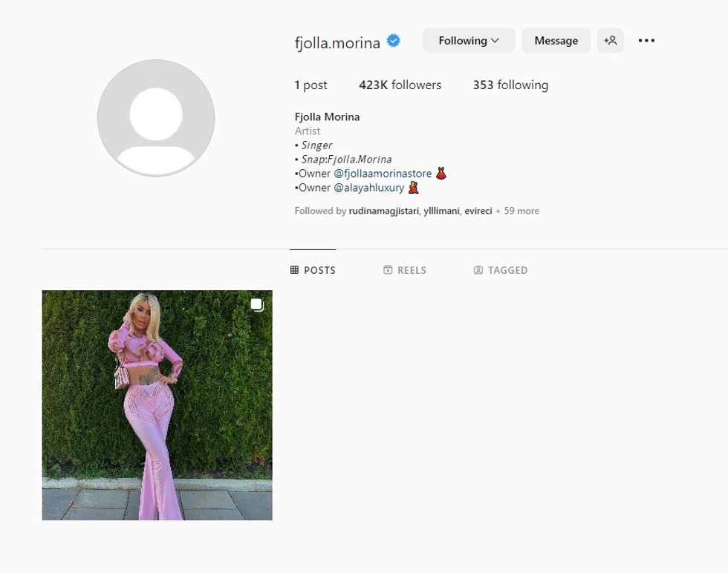
Task: Open the default profile picture avatar
Action: 156,118
